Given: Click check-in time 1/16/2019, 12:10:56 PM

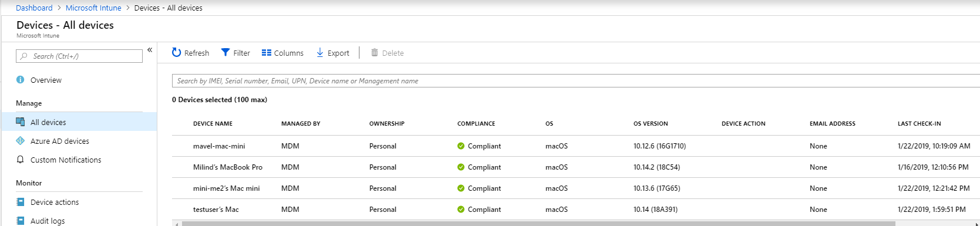Looking at the screenshot, I should (x=933, y=167).
